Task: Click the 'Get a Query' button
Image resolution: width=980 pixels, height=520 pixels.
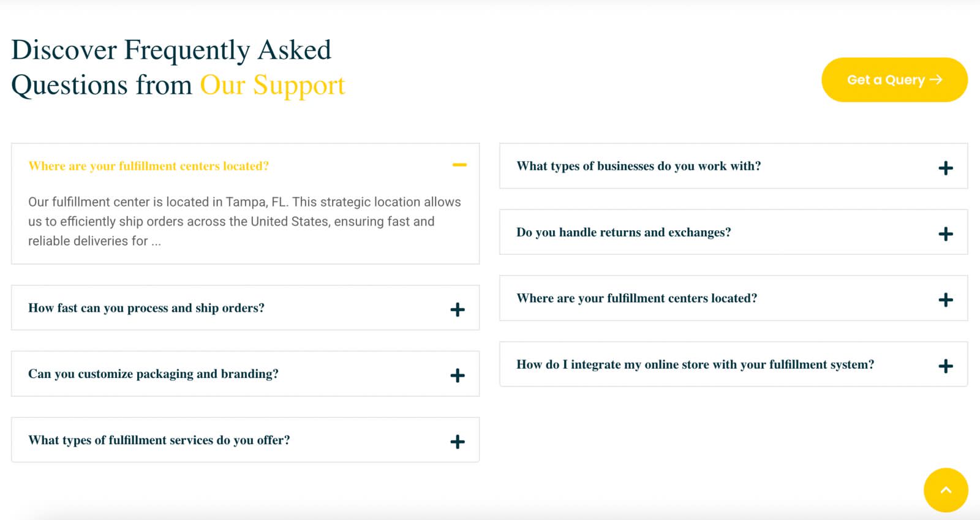Action: (894, 80)
